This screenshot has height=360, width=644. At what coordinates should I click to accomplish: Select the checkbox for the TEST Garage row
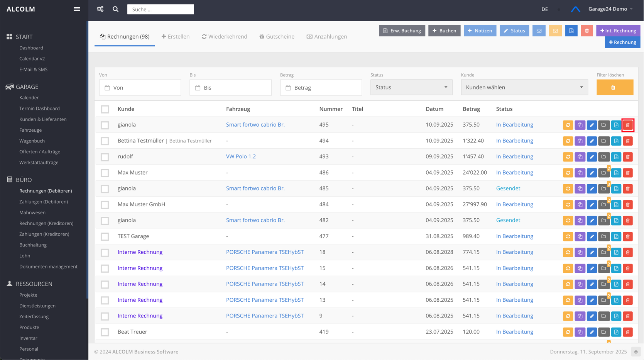tap(105, 236)
